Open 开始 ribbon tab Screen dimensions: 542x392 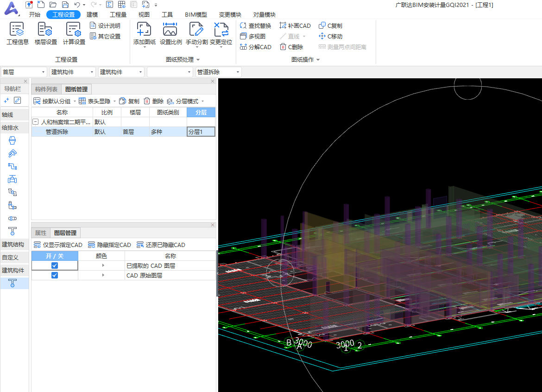(35, 14)
